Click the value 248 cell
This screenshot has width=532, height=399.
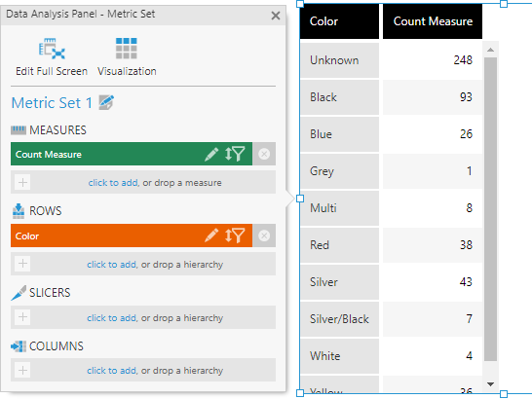(x=433, y=60)
